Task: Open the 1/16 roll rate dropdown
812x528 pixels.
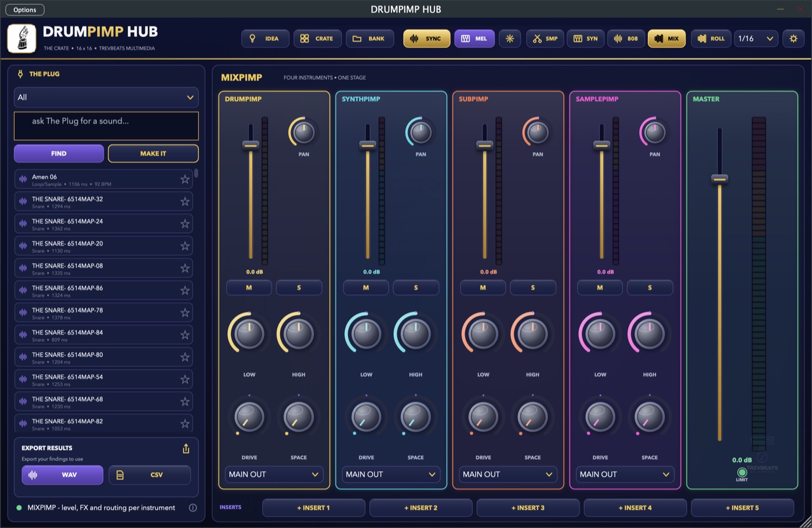Action: point(756,38)
